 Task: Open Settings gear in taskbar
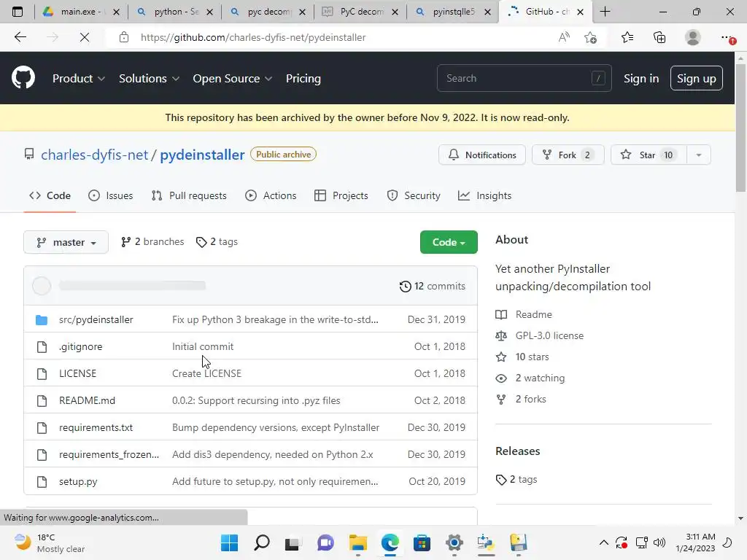coord(454,542)
